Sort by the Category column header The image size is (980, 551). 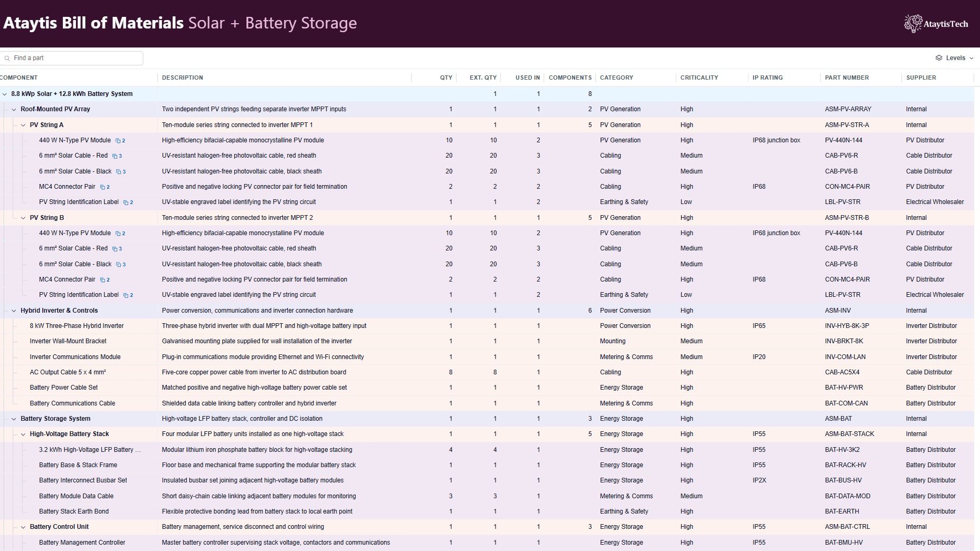tap(616, 78)
